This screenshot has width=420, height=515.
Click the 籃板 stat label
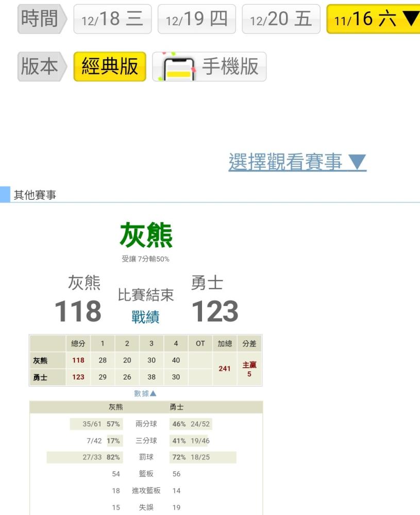[146, 474]
